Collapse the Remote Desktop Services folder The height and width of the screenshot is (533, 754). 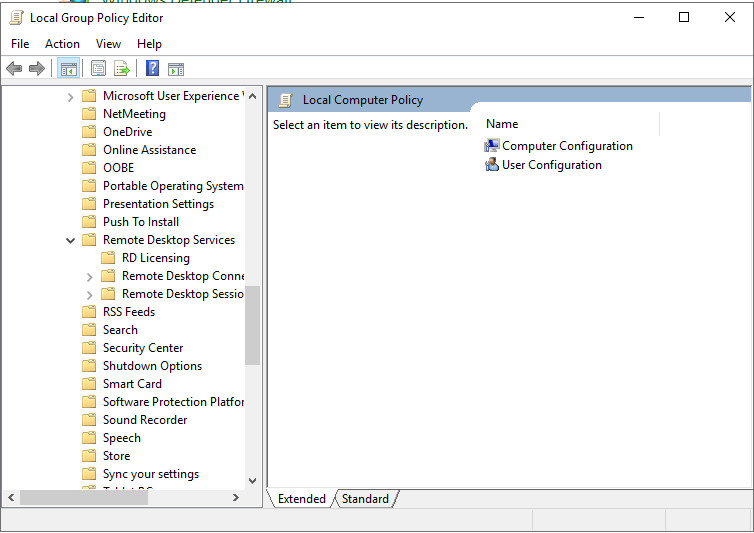71,241
